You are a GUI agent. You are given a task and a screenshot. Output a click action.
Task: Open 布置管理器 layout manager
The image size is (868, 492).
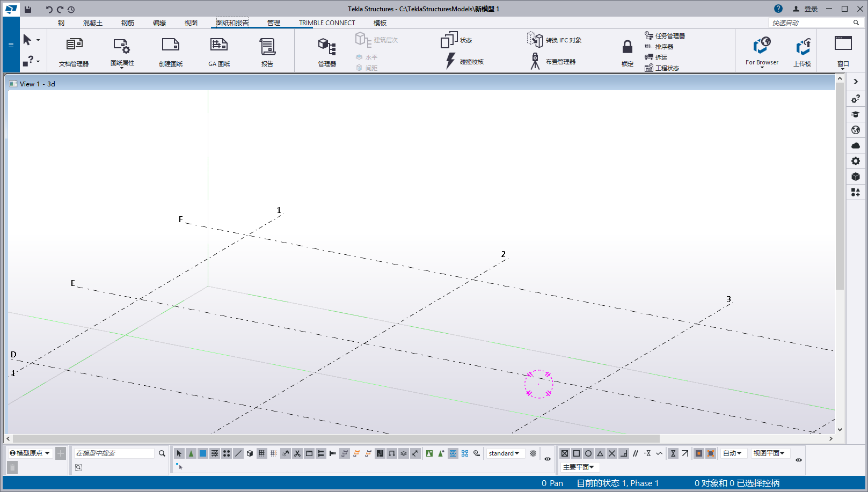pyautogui.click(x=553, y=62)
